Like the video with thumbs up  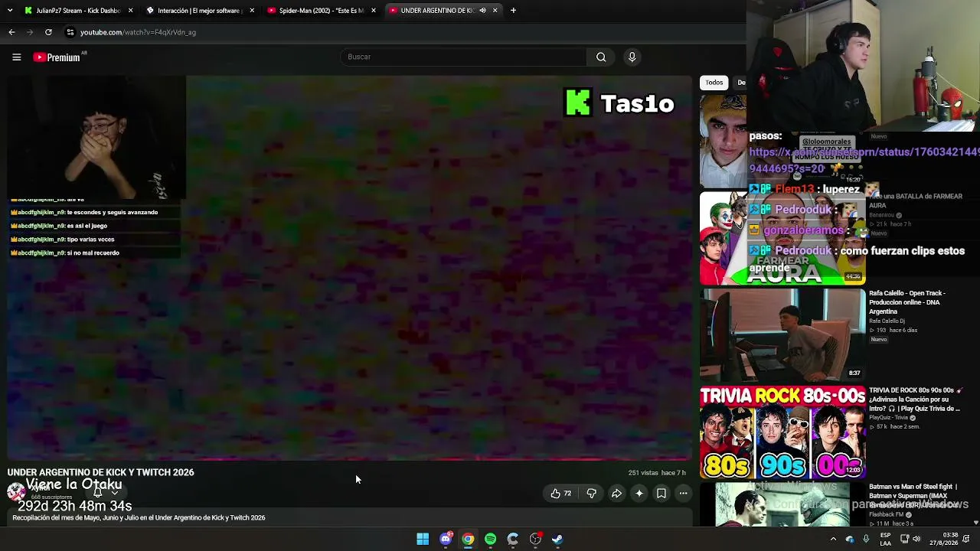click(x=560, y=494)
